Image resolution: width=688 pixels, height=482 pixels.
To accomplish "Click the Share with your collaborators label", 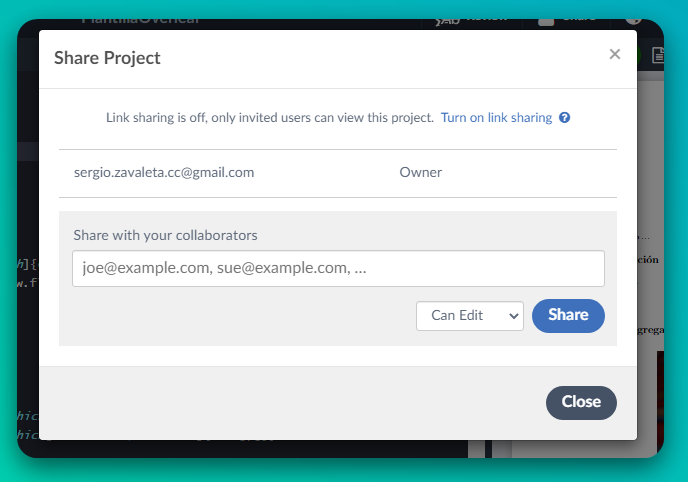I will tap(165, 236).
